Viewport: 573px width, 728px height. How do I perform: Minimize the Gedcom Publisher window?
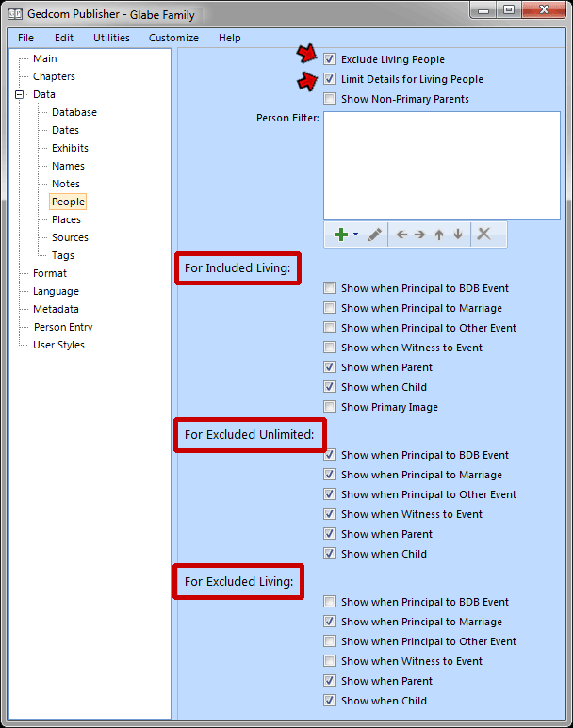tap(483, 10)
